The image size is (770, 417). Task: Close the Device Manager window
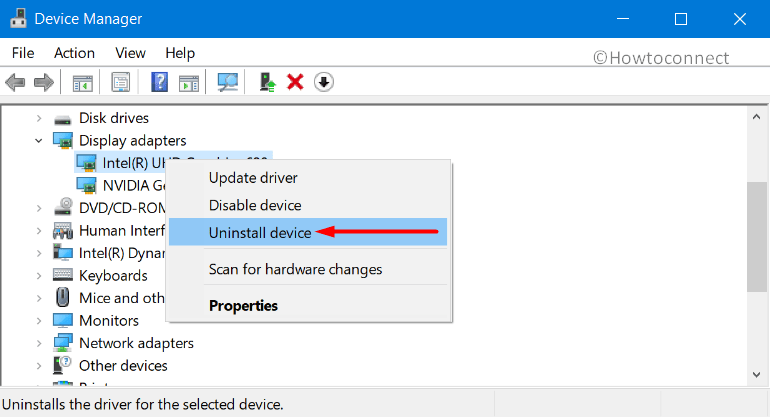[740, 19]
